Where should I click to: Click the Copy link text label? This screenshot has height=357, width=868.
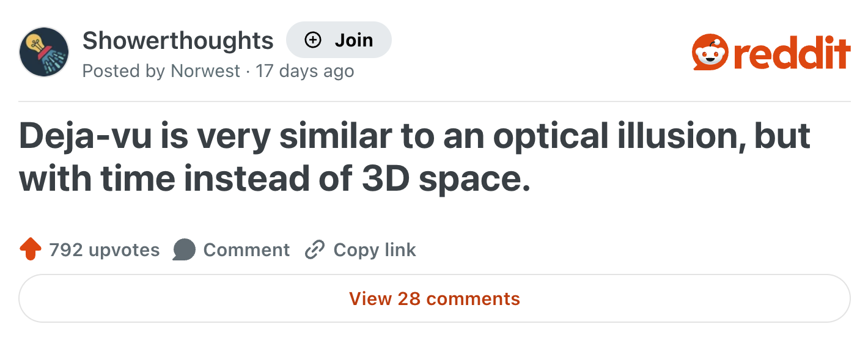373,249
